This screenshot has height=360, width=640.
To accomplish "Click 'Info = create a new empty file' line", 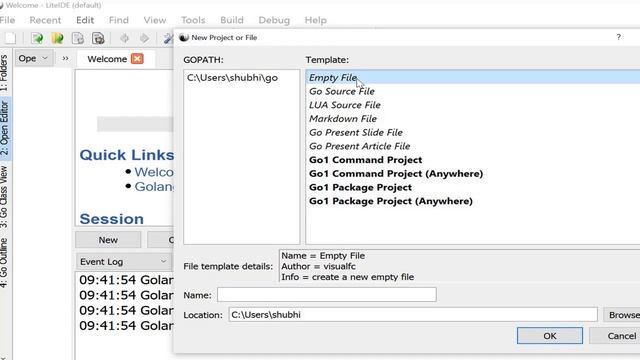I will (x=347, y=277).
